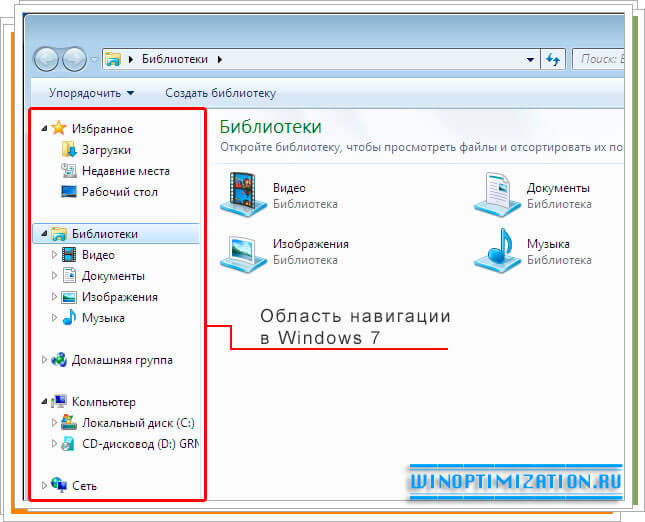Open Загрузки in favorites

tap(106, 150)
